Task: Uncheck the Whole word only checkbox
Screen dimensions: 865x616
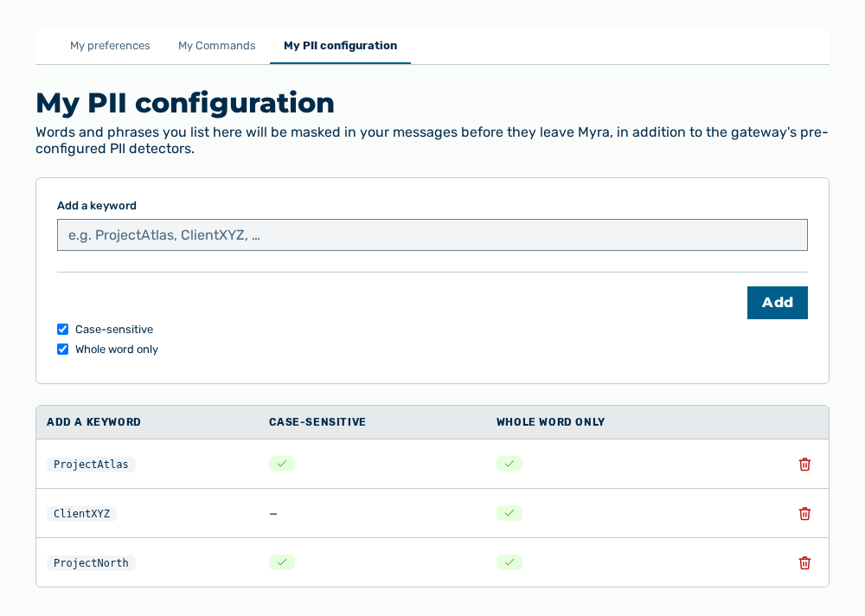Action: click(x=63, y=350)
